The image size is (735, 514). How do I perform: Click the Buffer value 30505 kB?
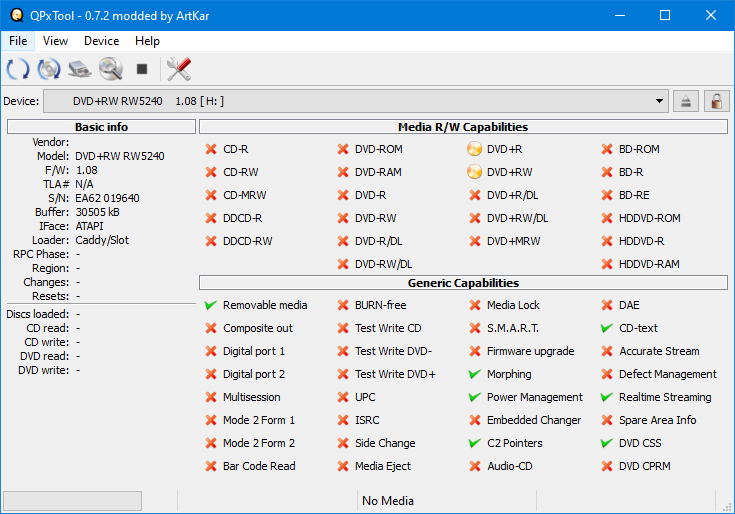98,212
